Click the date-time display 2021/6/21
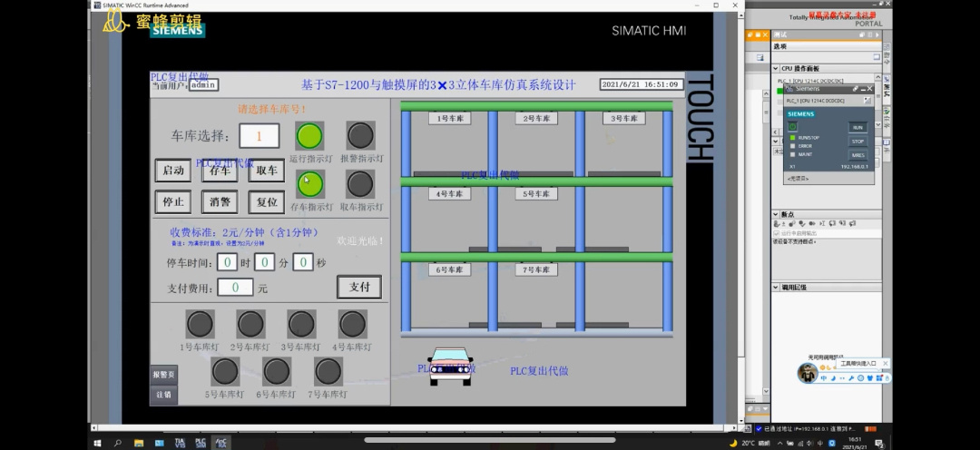This screenshot has height=450, width=980. pyautogui.click(x=642, y=84)
